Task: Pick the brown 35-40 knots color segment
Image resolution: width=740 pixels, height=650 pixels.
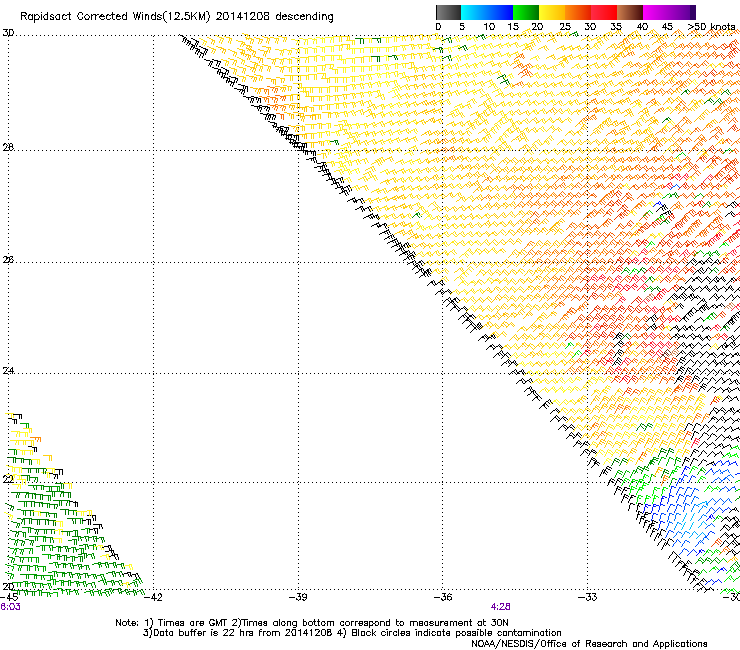Action: click(630, 12)
